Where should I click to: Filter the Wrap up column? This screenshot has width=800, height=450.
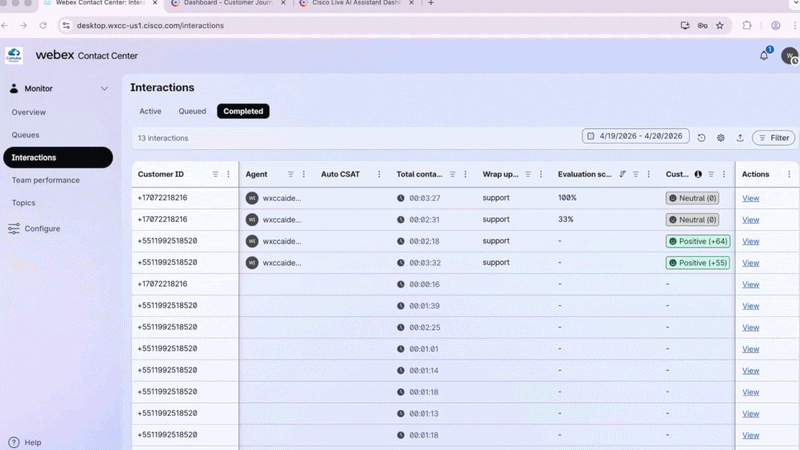point(528,174)
